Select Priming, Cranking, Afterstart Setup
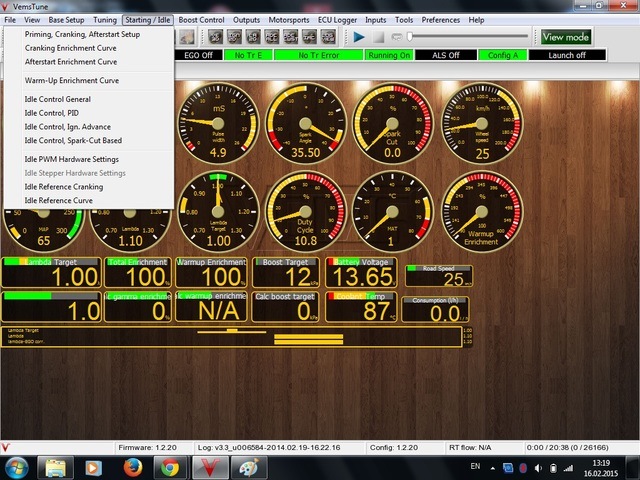This screenshot has height=480, width=640. [89, 34]
